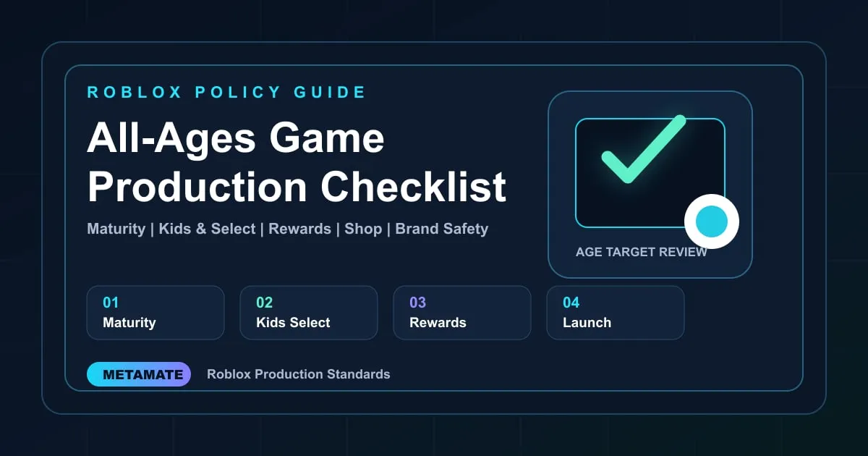Click the cyan circle badge icon
868x456 pixels.
pyautogui.click(x=711, y=221)
